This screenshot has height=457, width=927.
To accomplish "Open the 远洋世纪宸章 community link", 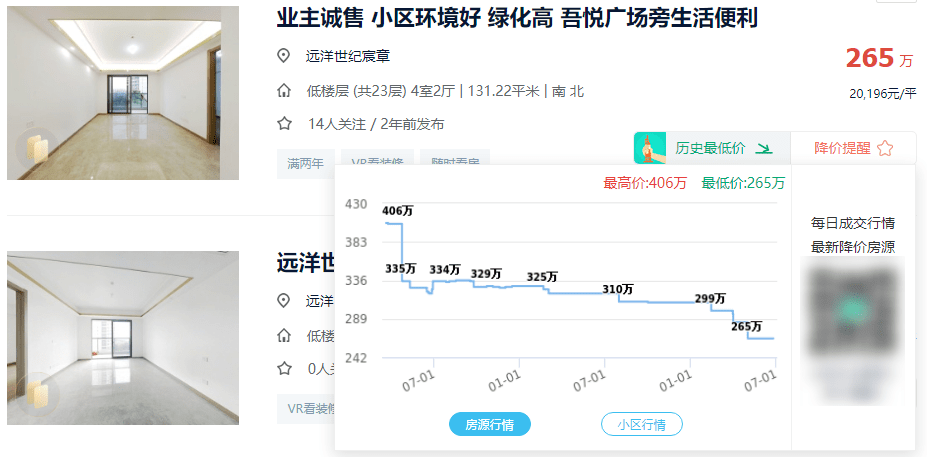I will tap(348, 56).
